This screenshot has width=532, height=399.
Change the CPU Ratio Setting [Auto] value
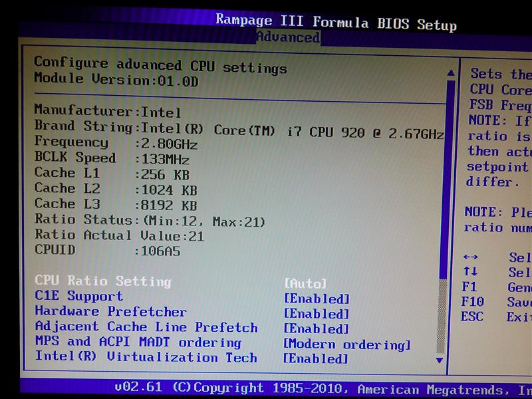[x=305, y=283]
